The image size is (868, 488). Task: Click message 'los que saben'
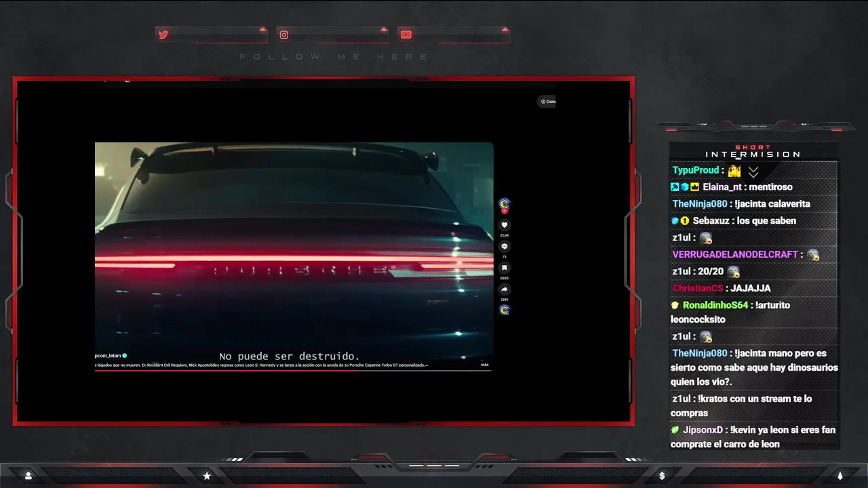(766, 221)
